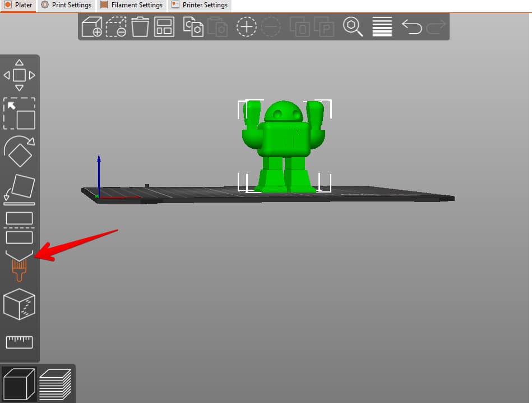Select the Paint-on supports brush tool
This screenshot has width=532, height=403.
tap(19, 266)
